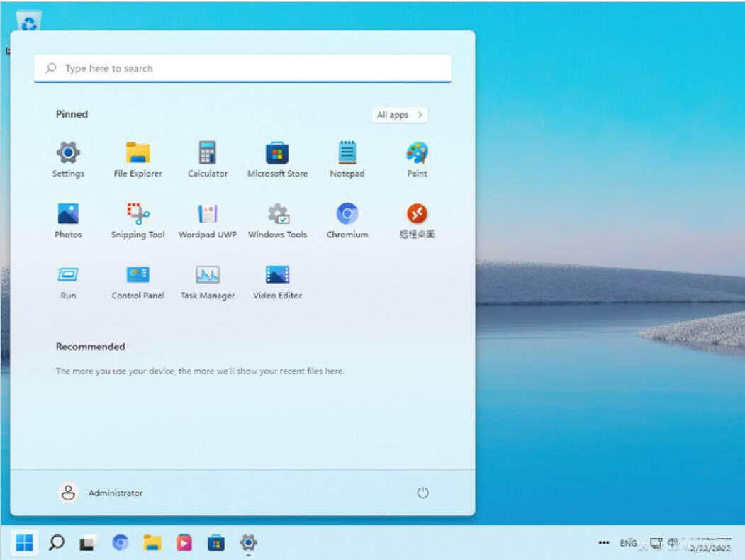Launch Task Manager
The width and height of the screenshot is (745, 560).
208,281
